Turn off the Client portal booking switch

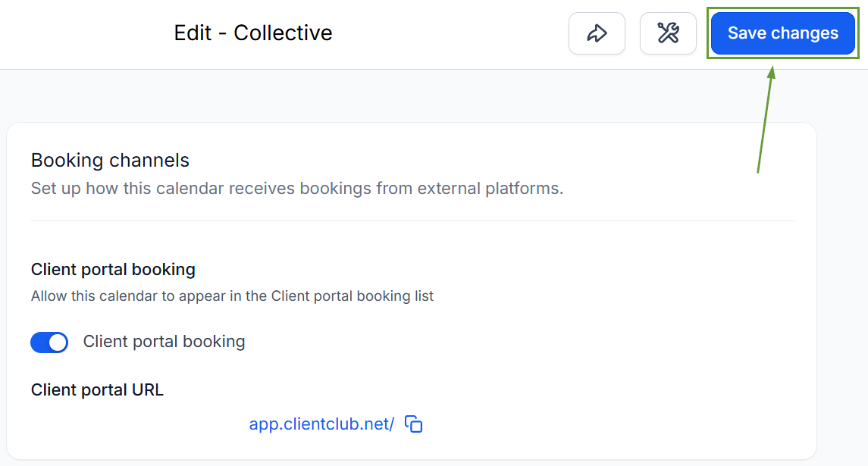pyautogui.click(x=49, y=342)
